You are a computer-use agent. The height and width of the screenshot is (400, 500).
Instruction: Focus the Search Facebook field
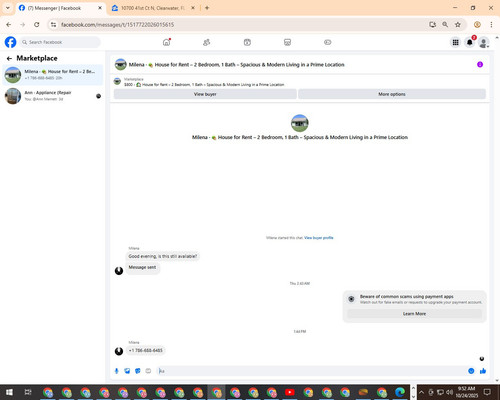click(x=60, y=42)
